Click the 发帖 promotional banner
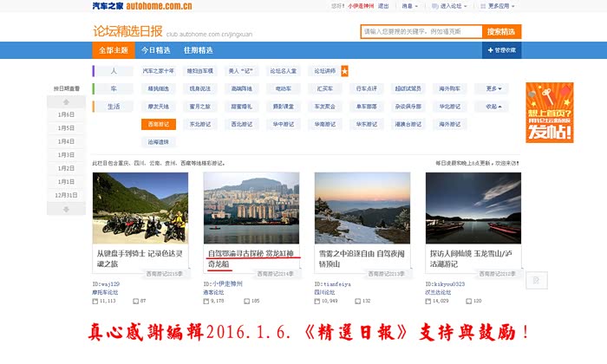 (550, 113)
